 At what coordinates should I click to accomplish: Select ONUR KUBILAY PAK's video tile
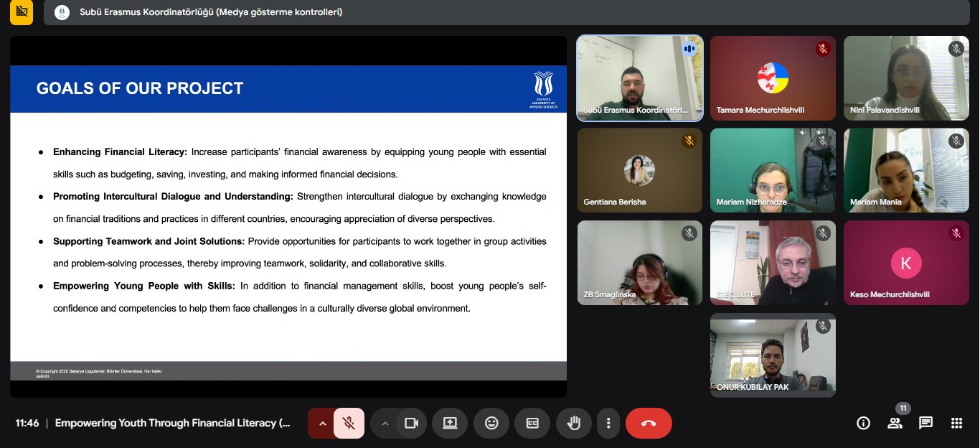click(x=773, y=355)
